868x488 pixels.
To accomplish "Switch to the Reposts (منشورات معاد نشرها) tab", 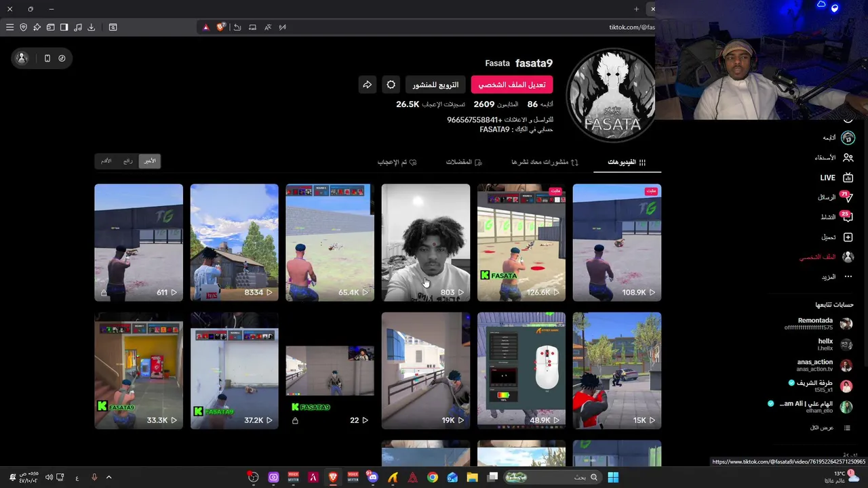I will pos(545,162).
